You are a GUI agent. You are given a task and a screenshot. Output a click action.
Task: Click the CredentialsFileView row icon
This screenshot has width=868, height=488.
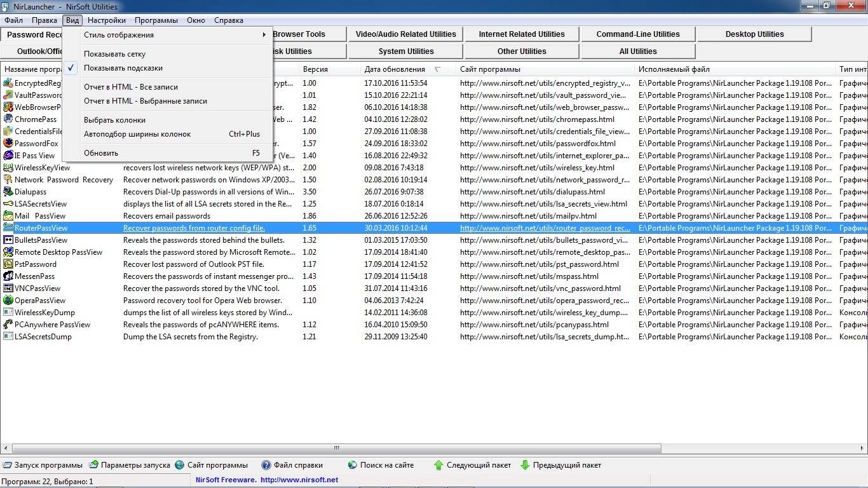coord(8,131)
